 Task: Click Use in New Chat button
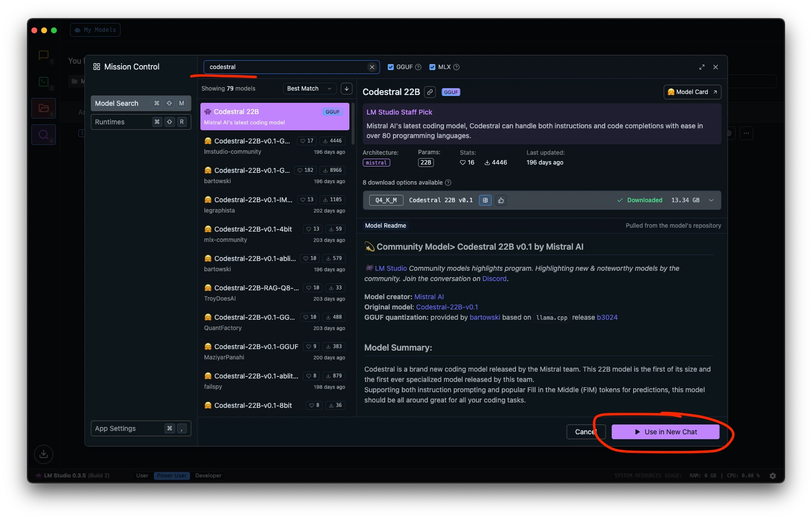(665, 432)
